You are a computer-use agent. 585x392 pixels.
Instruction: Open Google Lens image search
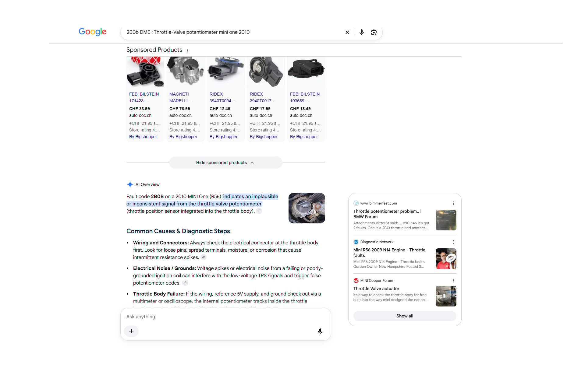[x=374, y=32]
